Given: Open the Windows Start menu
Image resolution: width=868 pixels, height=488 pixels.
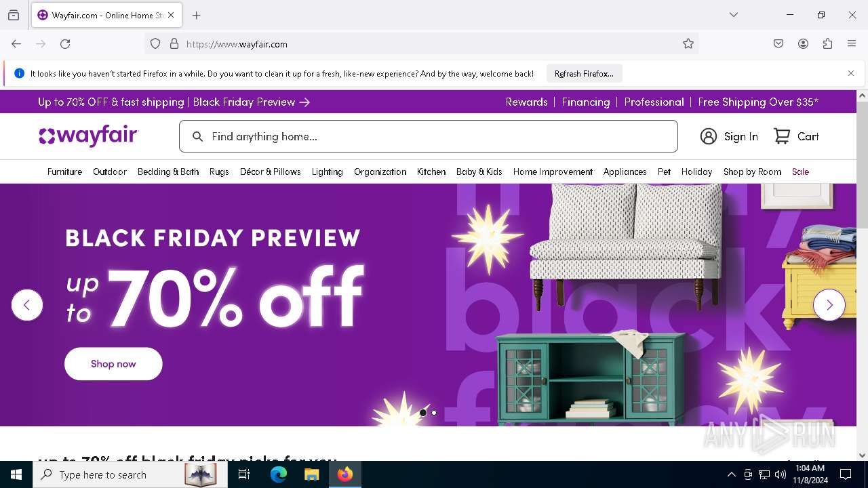Looking at the screenshot, I should point(16,474).
